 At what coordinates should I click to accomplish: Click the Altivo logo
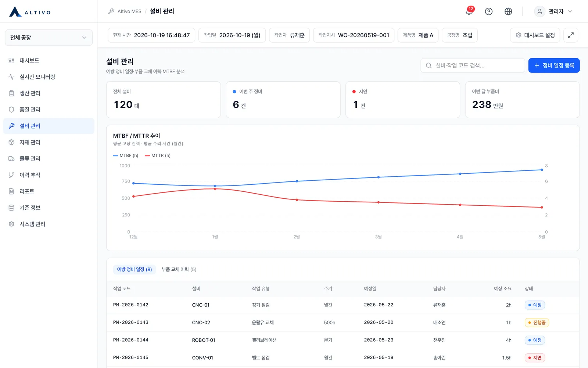[x=30, y=11]
